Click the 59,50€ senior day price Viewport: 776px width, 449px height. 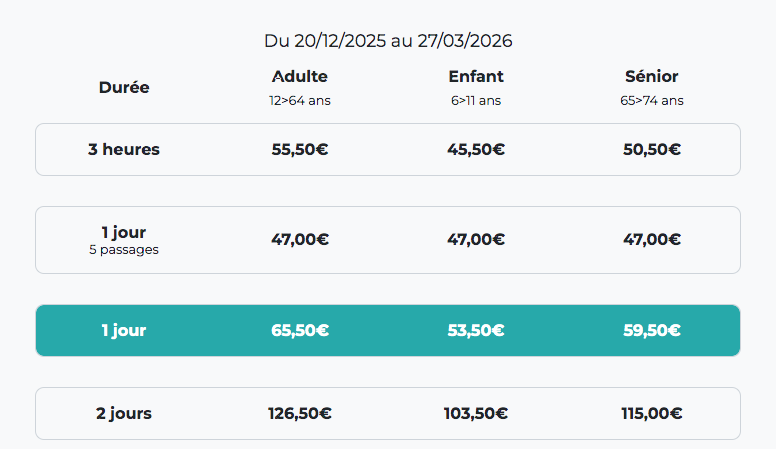[x=652, y=331]
